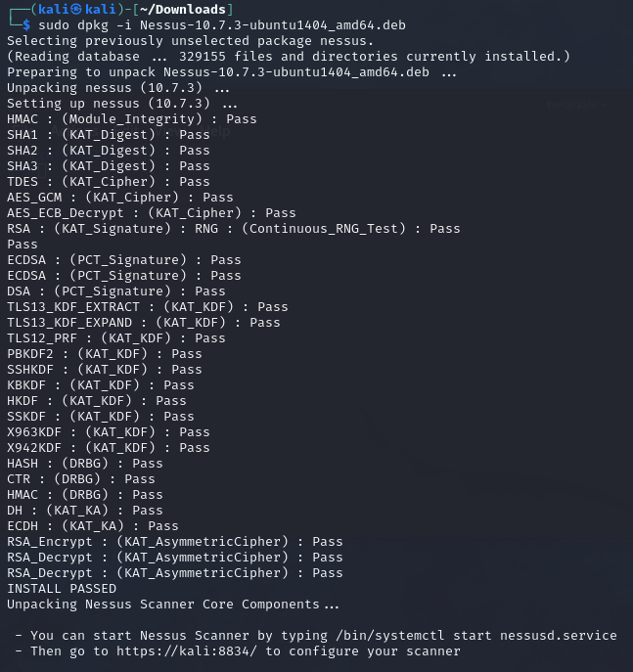Click the Continuous_RNG_Test text

pyautogui.click(x=326, y=228)
